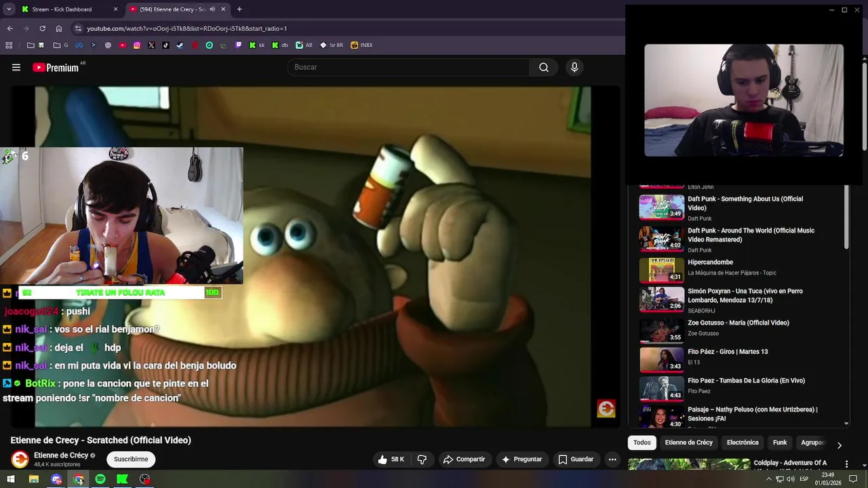Screen dimensions: 868x488
Task: Save video with the Guardar button
Action: point(576,460)
